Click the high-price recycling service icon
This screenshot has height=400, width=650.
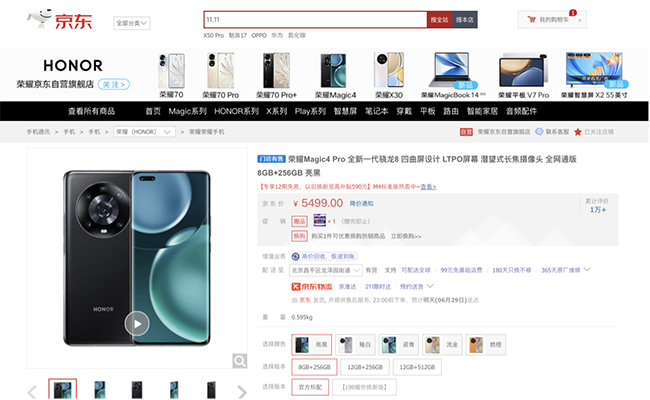296,257
